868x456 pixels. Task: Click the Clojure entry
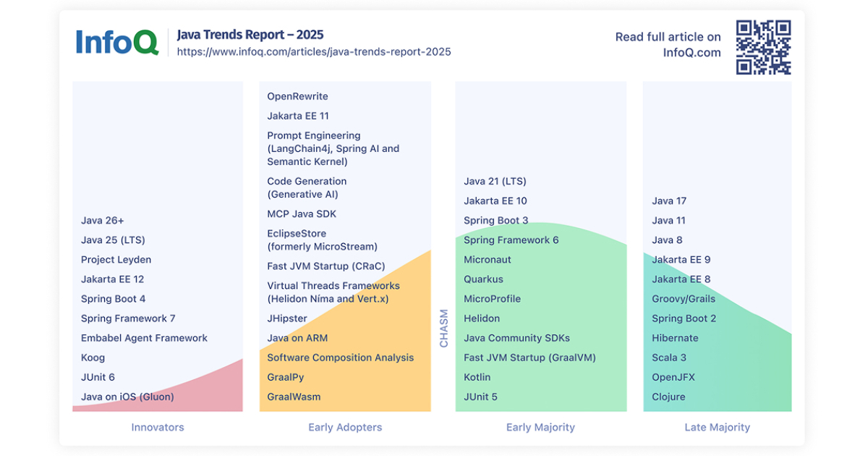(670, 397)
